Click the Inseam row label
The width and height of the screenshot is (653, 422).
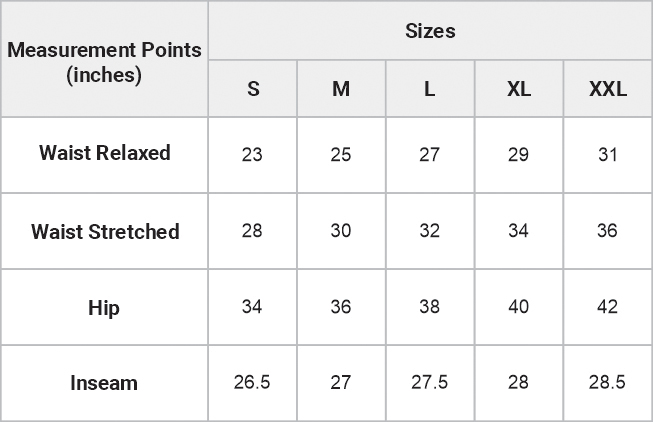coord(104,383)
